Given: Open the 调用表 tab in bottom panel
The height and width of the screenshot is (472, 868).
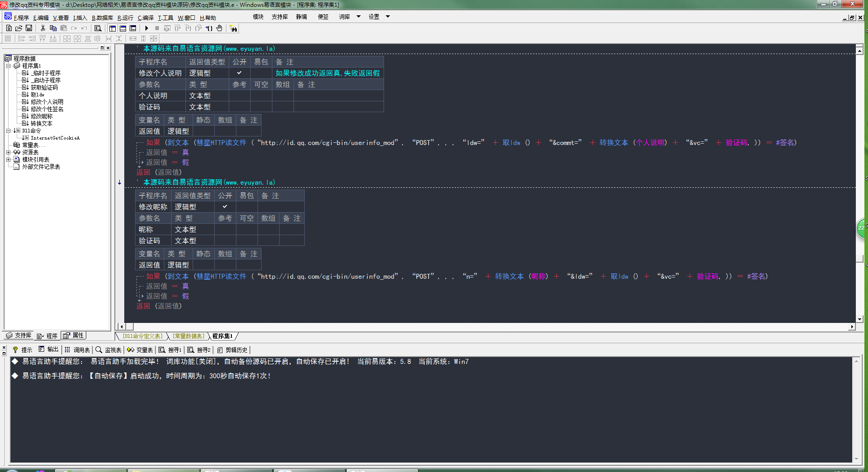Looking at the screenshot, I should (77, 350).
